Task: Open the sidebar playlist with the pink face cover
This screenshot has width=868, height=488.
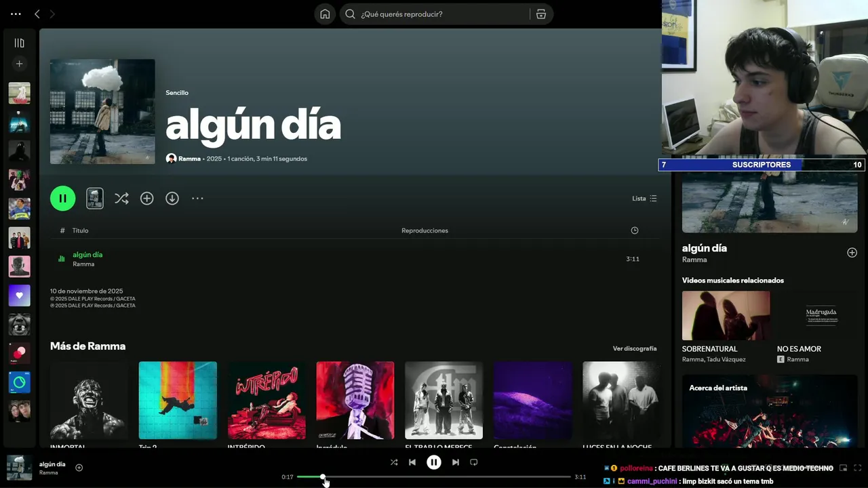Action: pyautogui.click(x=19, y=266)
